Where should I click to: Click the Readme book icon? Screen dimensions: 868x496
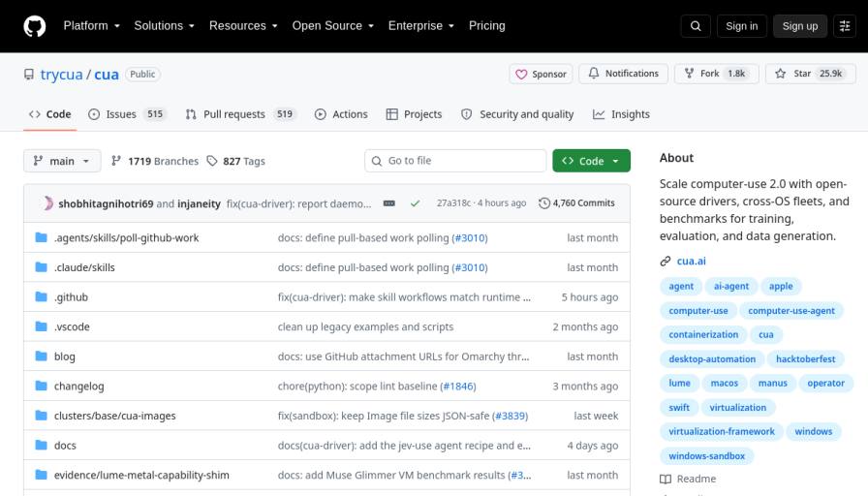pos(666,479)
